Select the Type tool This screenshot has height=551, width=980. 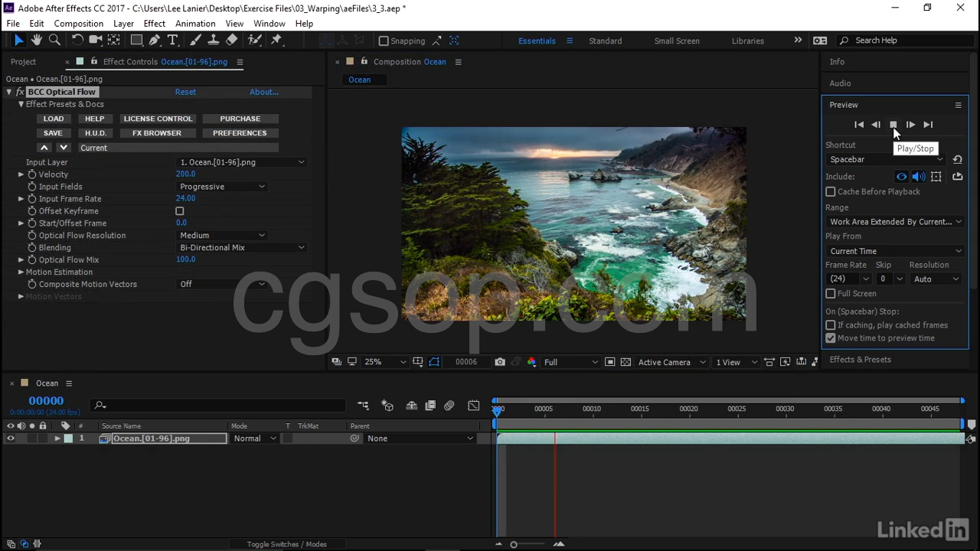click(x=172, y=41)
